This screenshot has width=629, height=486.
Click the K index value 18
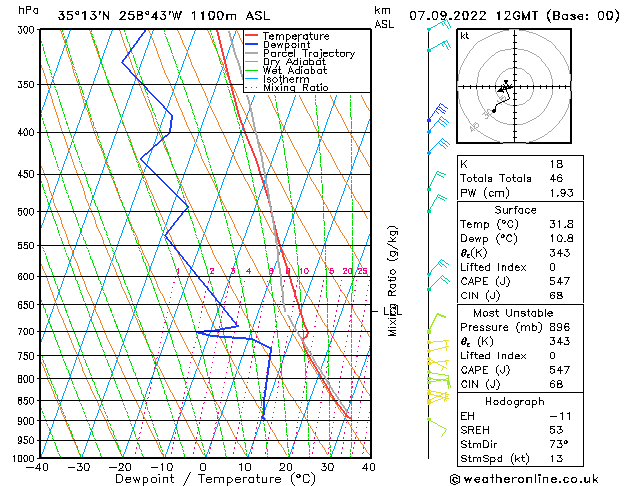coord(556,164)
